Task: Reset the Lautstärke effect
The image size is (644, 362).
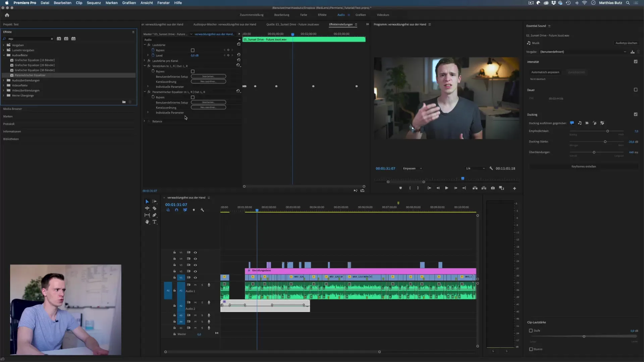Action: point(238,44)
